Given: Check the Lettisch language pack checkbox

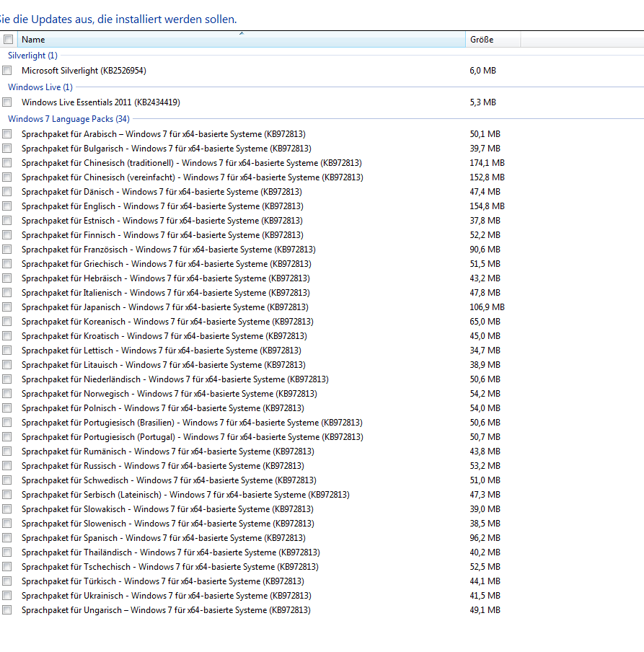Looking at the screenshot, I should 6,351.
